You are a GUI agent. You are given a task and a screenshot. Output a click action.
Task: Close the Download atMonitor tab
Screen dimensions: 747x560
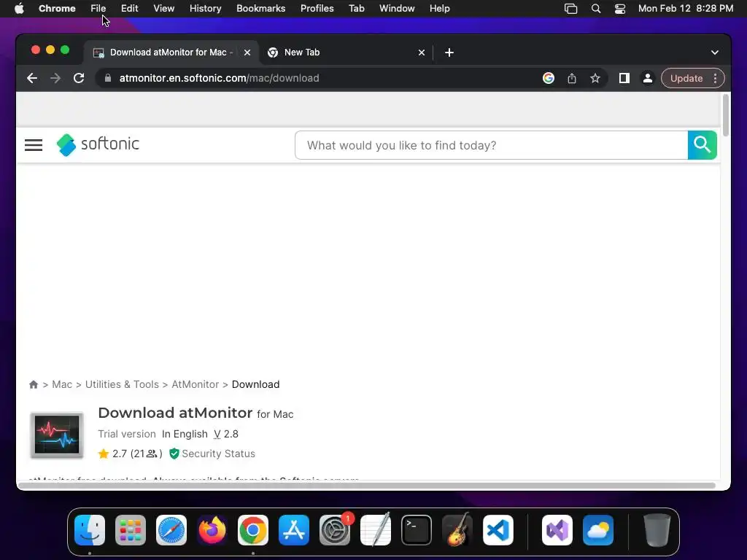(247, 52)
